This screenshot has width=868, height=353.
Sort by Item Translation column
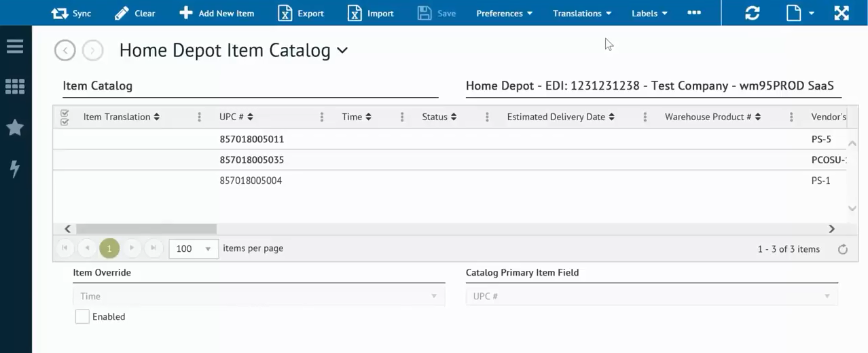click(122, 117)
